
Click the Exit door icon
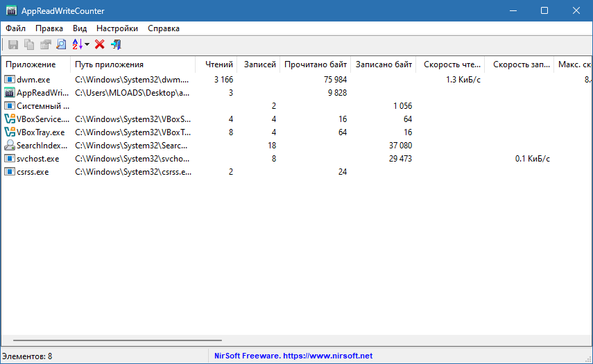[116, 44]
